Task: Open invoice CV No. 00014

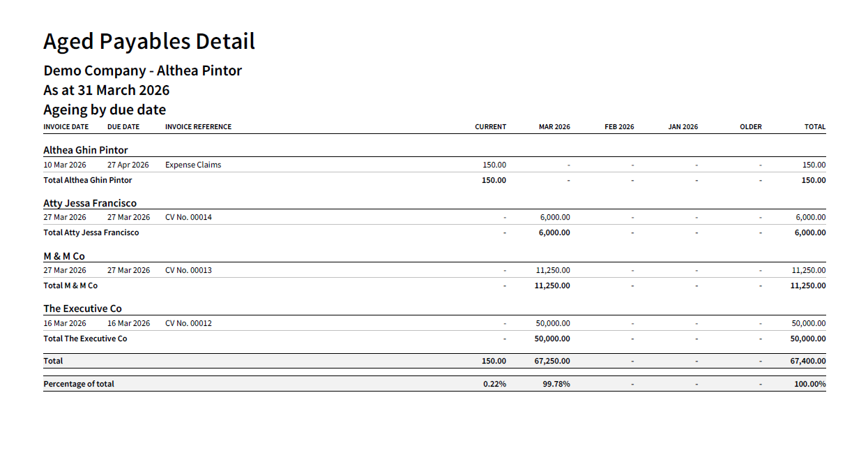Action: point(188,217)
